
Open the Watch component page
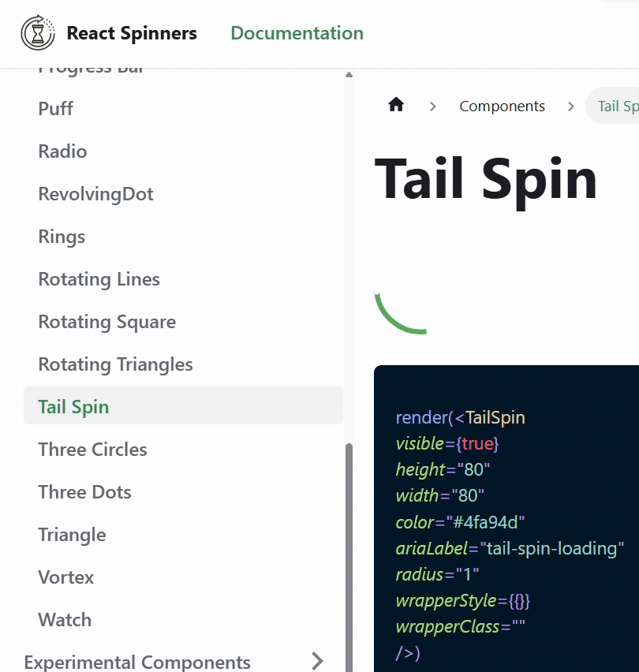[x=65, y=620]
